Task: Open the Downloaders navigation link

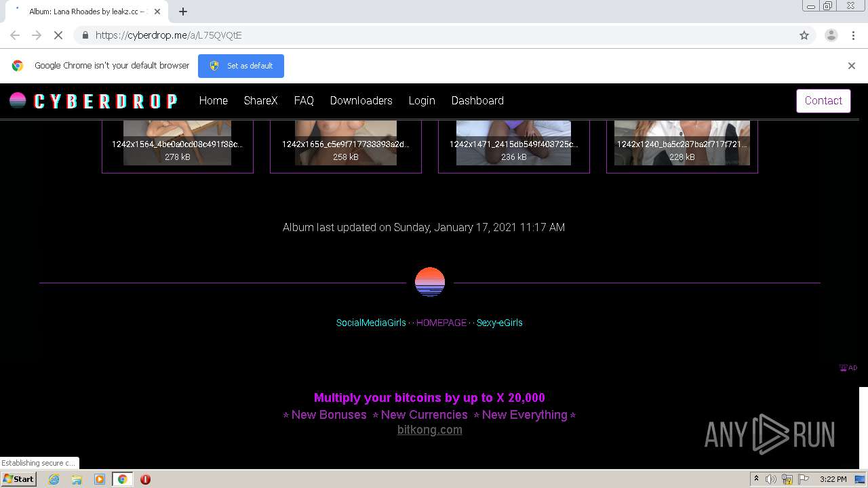Action: pyautogui.click(x=361, y=100)
